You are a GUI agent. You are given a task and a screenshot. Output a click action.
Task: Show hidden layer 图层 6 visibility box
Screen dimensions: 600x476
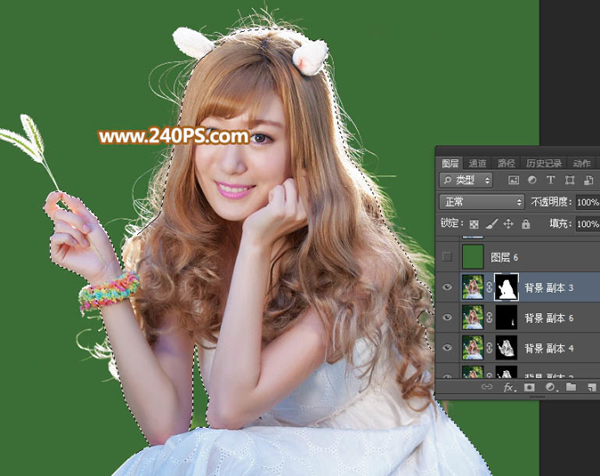[447, 257]
